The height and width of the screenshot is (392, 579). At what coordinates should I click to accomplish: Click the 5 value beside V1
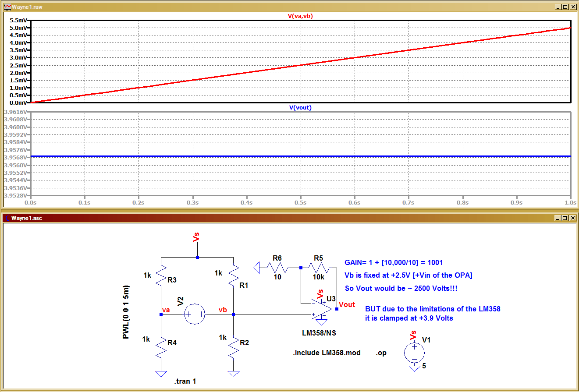pyautogui.click(x=424, y=366)
